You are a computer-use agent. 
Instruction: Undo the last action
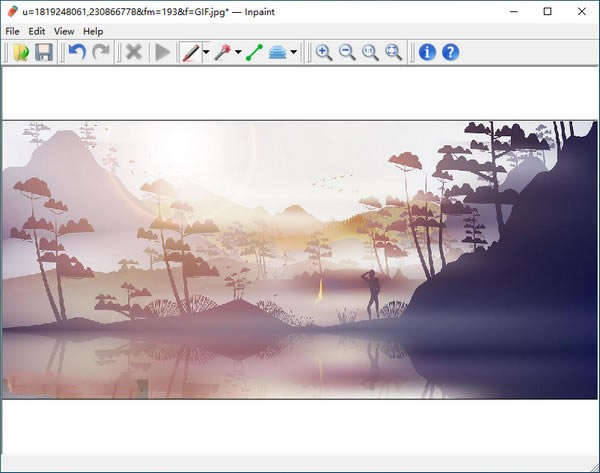pyautogui.click(x=76, y=52)
